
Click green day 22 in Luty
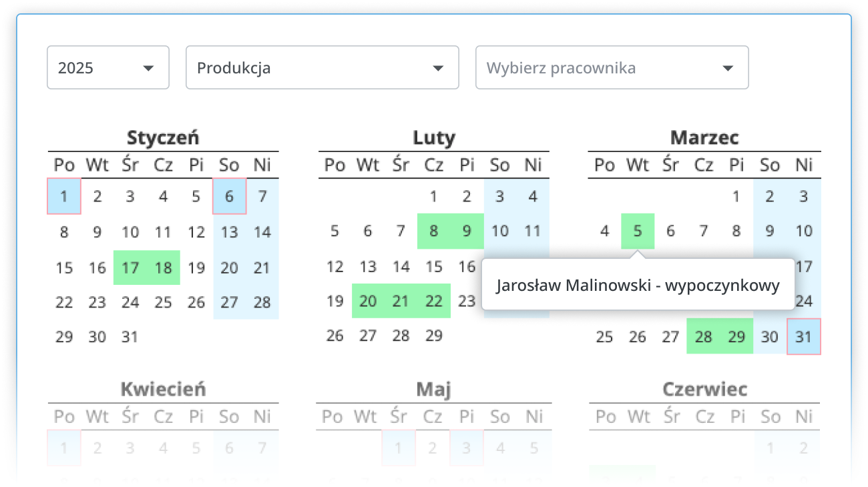434,301
